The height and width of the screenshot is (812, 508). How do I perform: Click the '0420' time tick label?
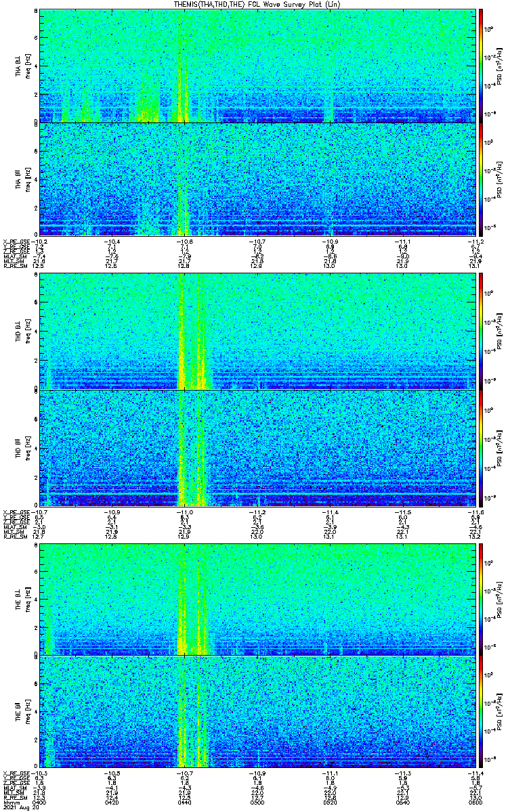coord(112,802)
